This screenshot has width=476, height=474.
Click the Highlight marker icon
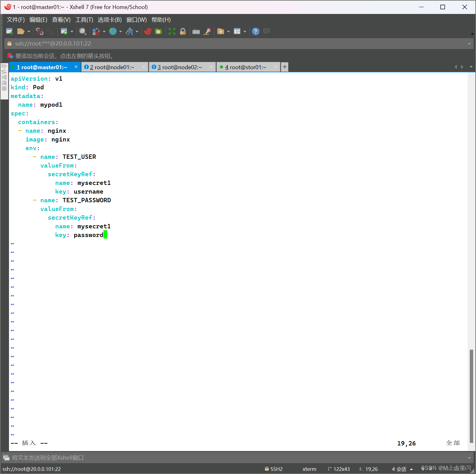pyautogui.click(x=207, y=31)
